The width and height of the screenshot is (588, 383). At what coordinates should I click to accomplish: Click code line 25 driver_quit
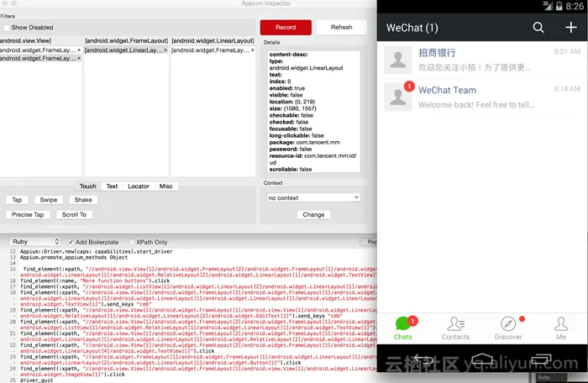coord(36,380)
